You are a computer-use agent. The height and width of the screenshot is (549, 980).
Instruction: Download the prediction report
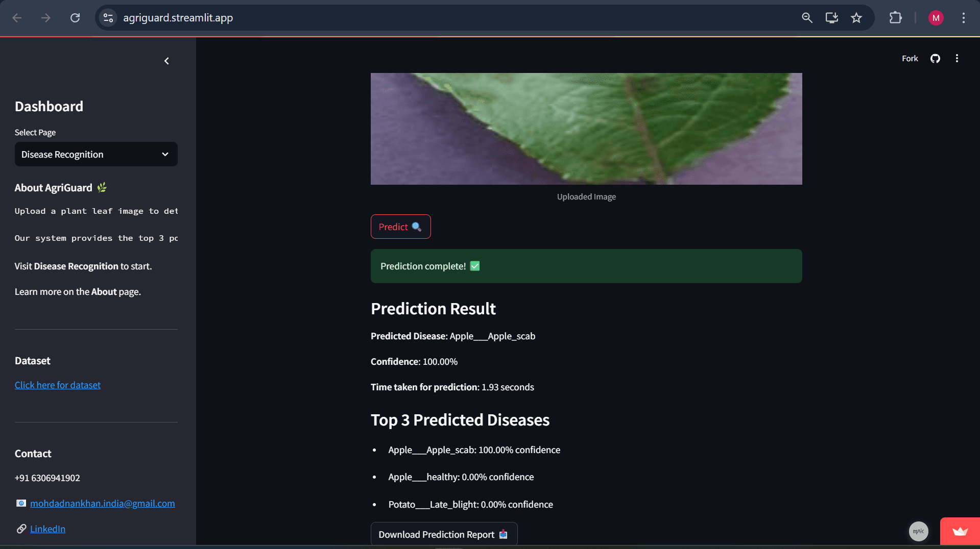443,534
